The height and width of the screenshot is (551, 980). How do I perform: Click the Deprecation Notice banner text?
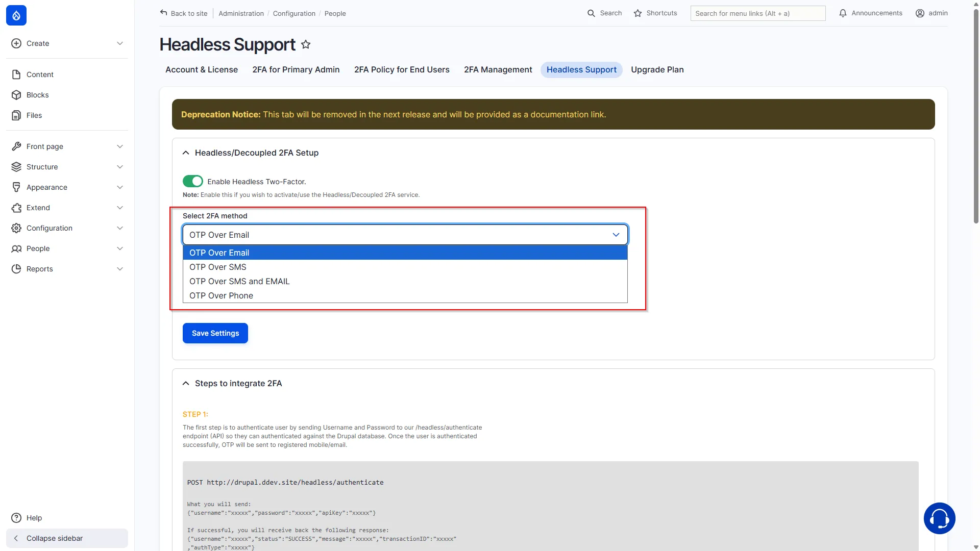click(394, 114)
